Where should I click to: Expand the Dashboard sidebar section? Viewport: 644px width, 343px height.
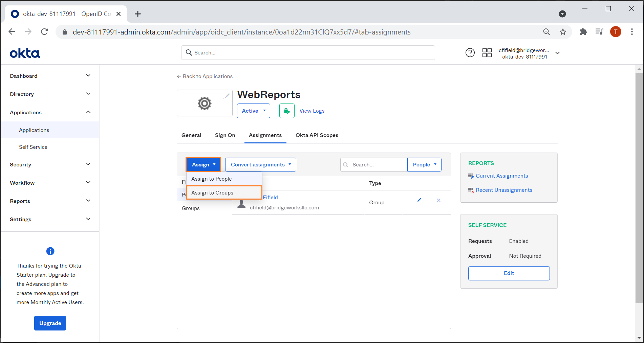click(50, 76)
